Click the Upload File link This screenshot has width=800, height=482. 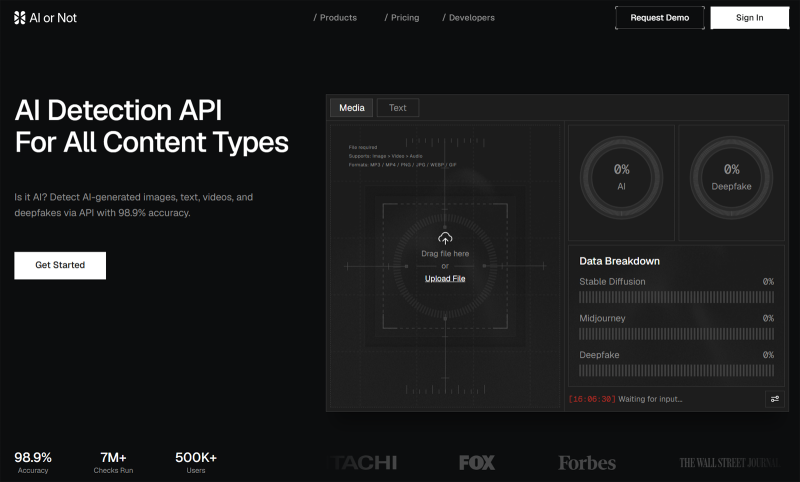coord(445,278)
